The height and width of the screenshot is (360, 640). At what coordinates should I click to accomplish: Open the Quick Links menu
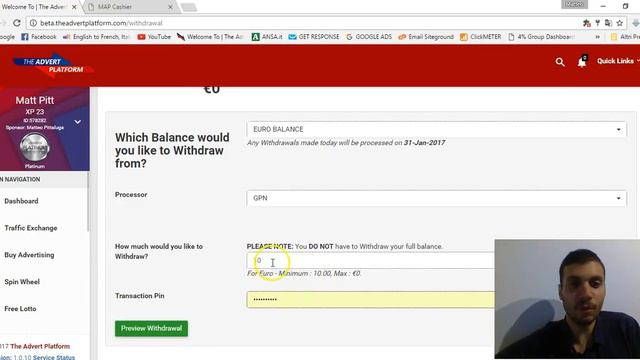[618, 61]
